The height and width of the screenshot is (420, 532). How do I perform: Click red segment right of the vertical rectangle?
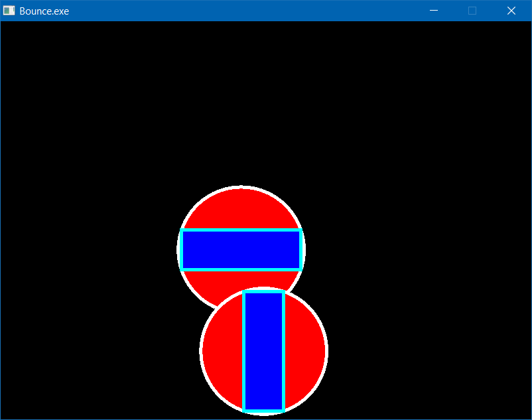click(305, 351)
